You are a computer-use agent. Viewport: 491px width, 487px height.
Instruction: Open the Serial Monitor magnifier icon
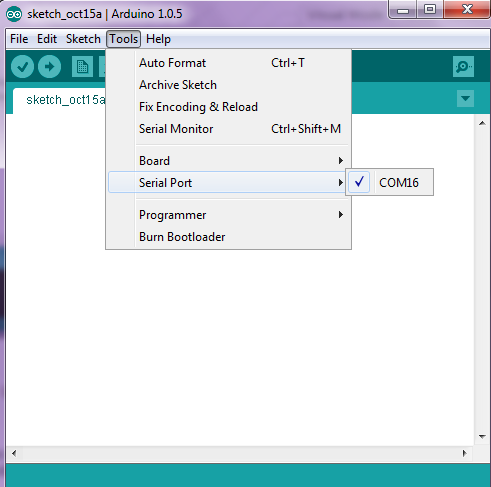pyautogui.click(x=463, y=67)
